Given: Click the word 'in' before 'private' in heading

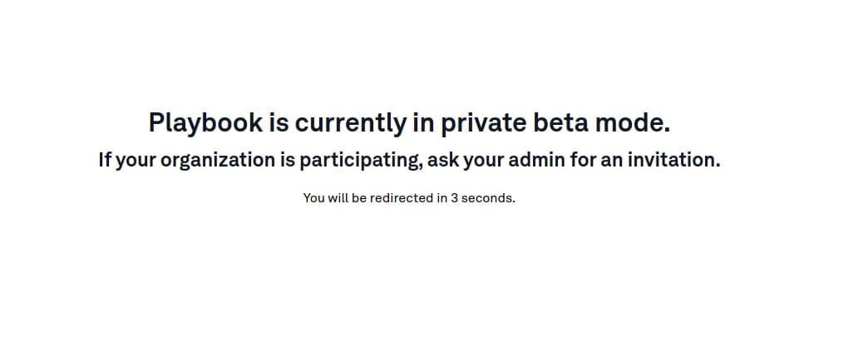Looking at the screenshot, I should coord(423,122).
